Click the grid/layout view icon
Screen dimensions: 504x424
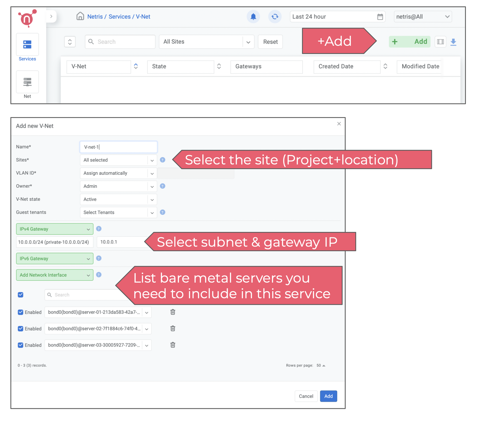click(440, 41)
